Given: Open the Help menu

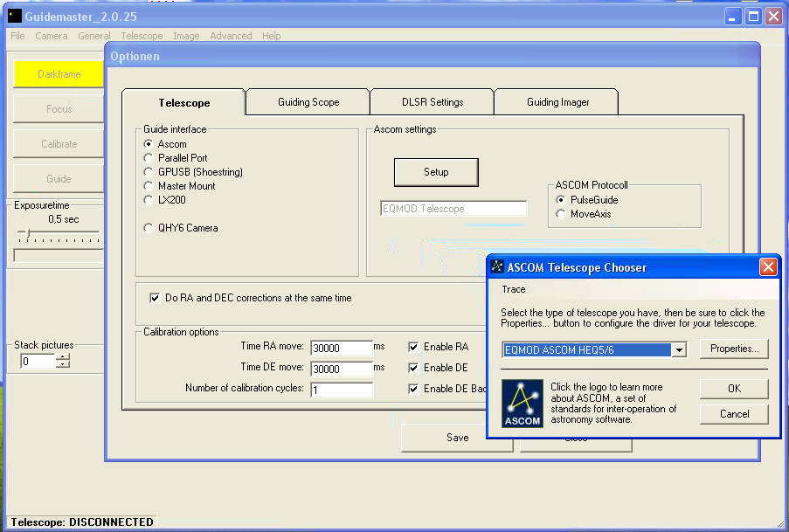Looking at the screenshot, I should (271, 36).
